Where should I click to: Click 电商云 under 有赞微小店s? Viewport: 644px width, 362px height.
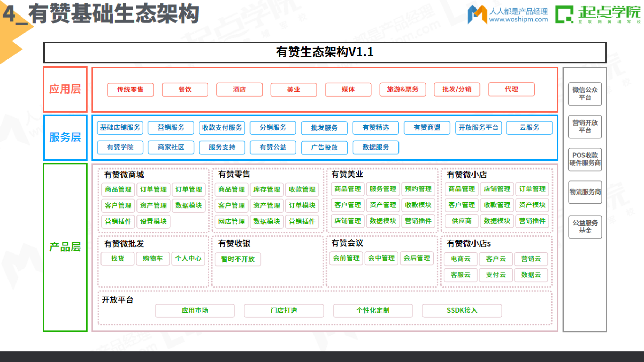(460, 259)
